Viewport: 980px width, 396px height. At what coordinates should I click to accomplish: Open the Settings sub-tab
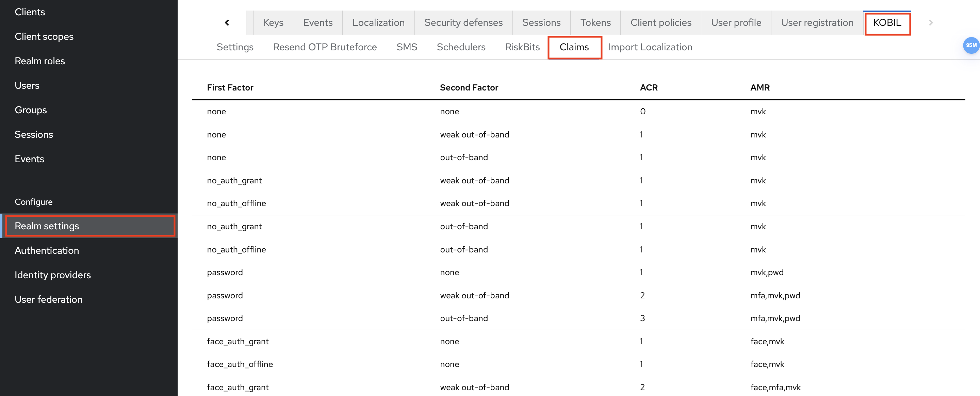pyautogui.click(x=235, y=47)
